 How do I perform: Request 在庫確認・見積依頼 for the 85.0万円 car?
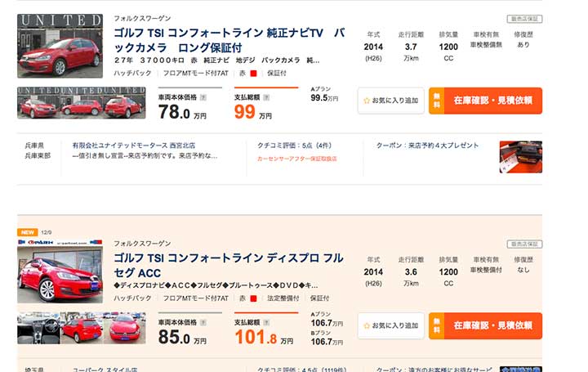[x=485, y=326]
